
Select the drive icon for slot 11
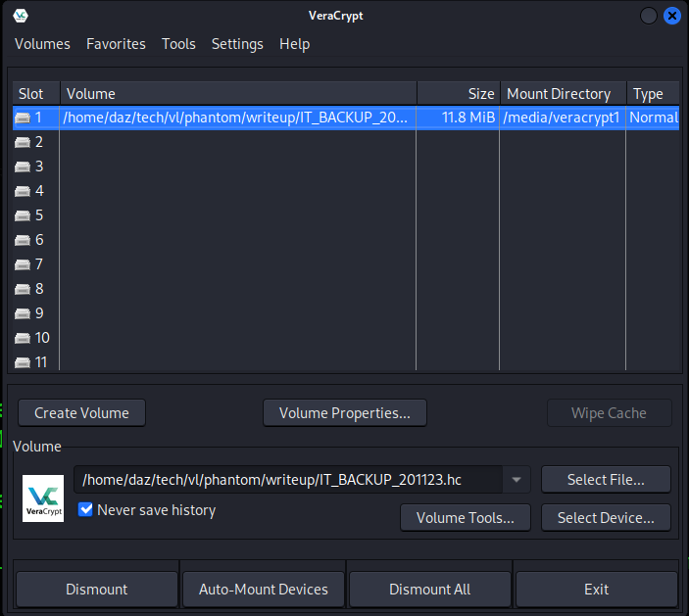23,362
